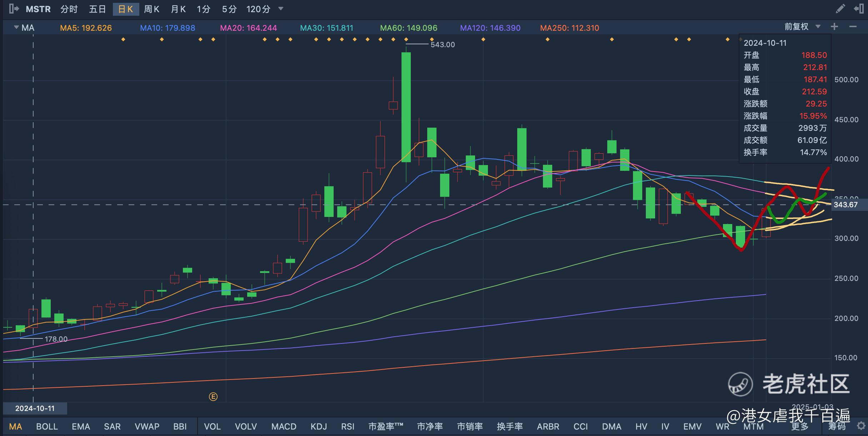Select the 周K weekly candlestick tab
The image size is (868, 436).
[151, 9]
